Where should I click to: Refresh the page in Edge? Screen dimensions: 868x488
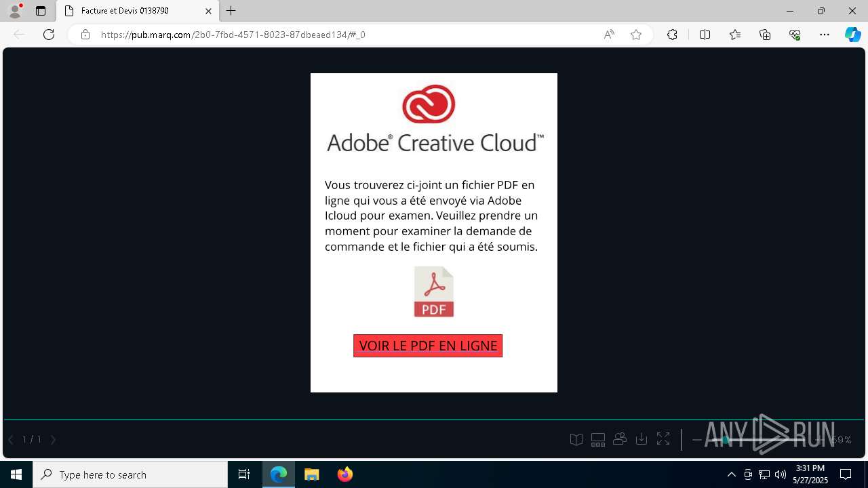pos(49,35)
